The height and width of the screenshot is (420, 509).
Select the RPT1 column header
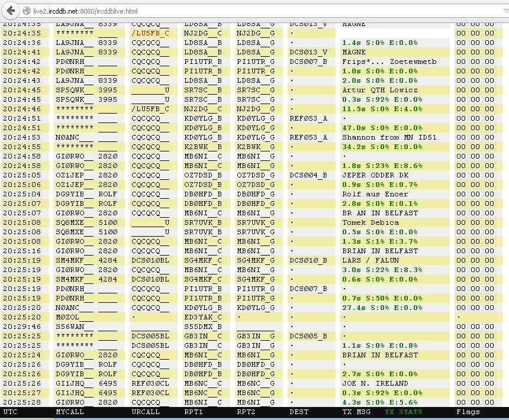(x=193, y=412)
